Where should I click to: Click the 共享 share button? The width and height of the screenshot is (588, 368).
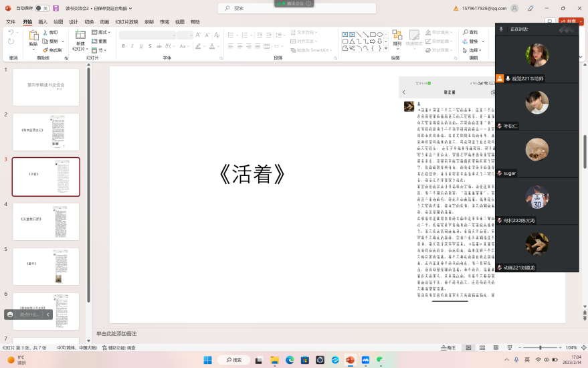click(x=570, y=21)
